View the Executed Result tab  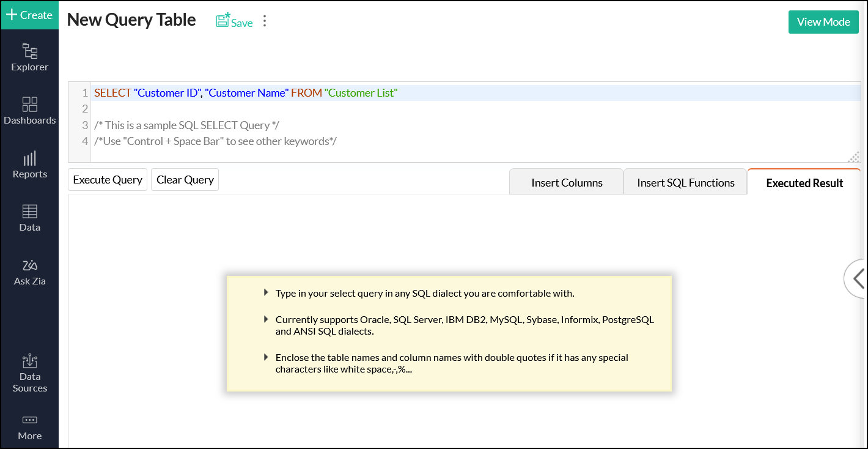(x=804, y=182)
